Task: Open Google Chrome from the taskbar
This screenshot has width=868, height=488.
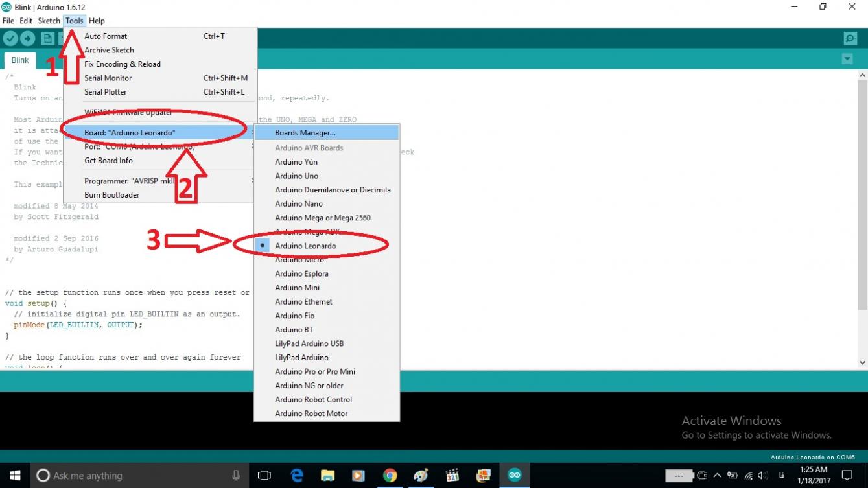Action: (390, 476)
